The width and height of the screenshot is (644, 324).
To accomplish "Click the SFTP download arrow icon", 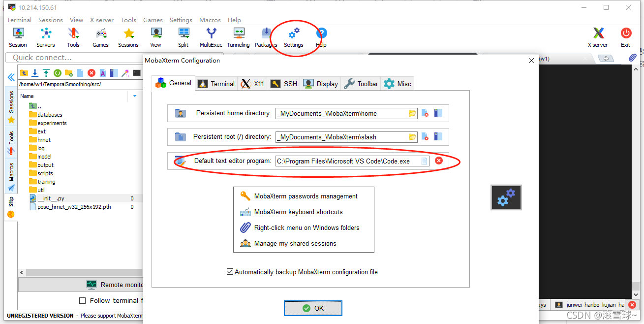I will click(35, 73).
